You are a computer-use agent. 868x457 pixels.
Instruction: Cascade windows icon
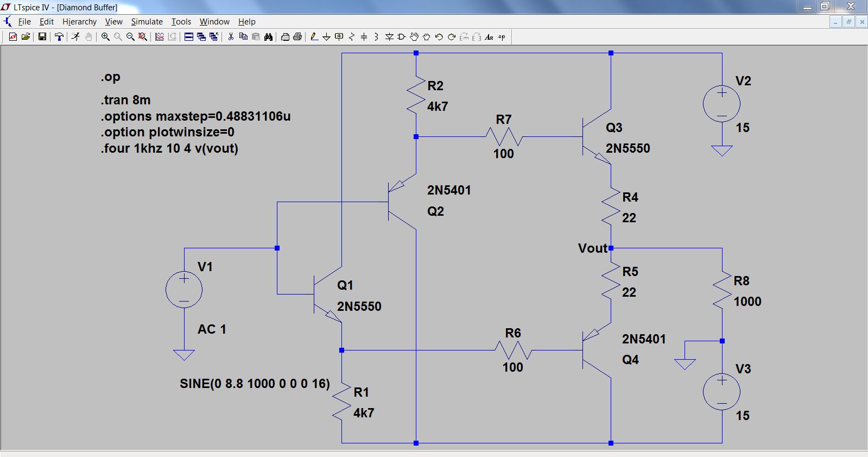point(201,37)
